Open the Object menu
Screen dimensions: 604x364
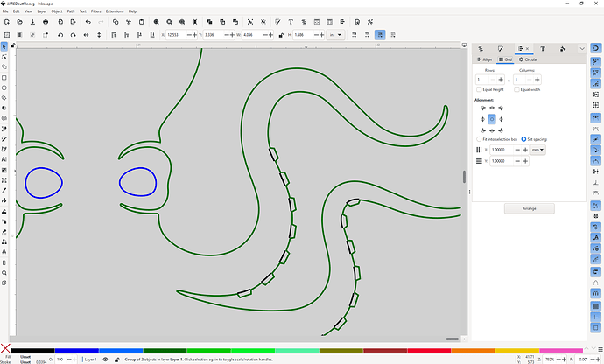(57, 11)
